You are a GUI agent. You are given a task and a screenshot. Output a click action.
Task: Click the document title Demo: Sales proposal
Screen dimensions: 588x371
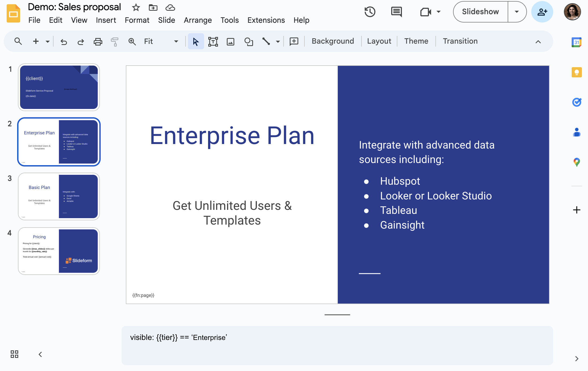(74, 7)
